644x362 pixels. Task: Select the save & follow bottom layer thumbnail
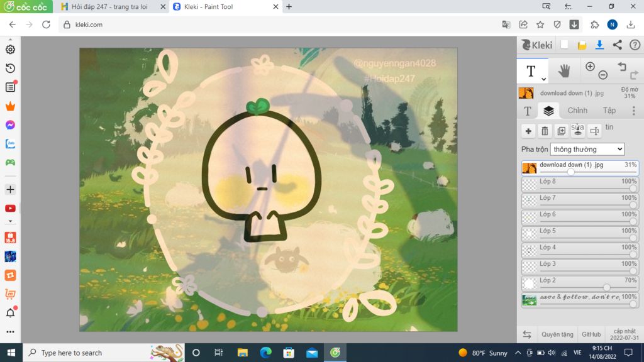pos(529,300)
